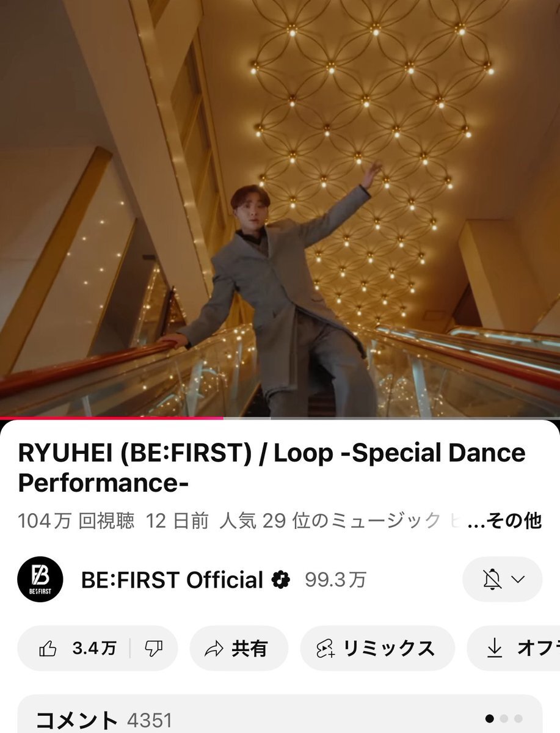Tap the remix icon
560x733 pixels.
point(325,649)
